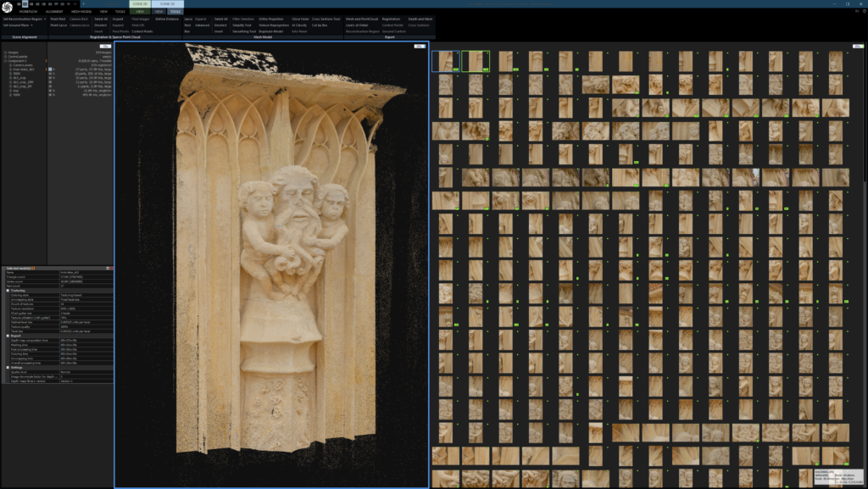Switch to VIEW tab under SCENE 2D
Image resolution: width=868 pixels, height=489 pixels.
click(x=140, y=12)
